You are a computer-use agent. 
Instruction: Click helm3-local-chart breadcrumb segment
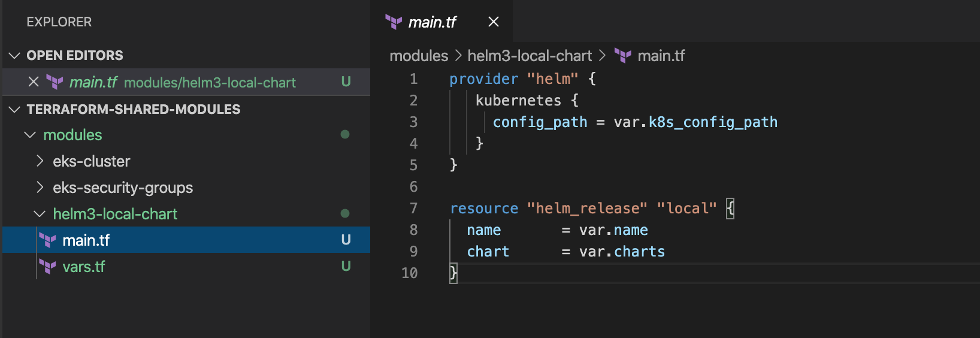[x=530, y=56]
